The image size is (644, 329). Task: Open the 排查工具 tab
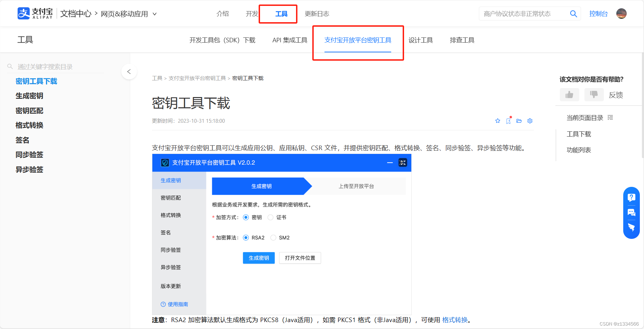(x=462, y=40)
